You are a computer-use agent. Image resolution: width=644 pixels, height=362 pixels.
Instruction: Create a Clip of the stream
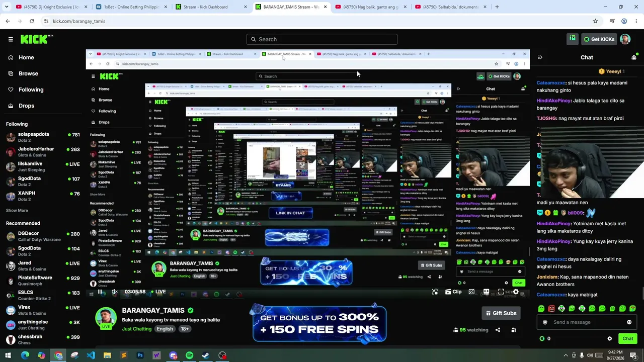453,292
